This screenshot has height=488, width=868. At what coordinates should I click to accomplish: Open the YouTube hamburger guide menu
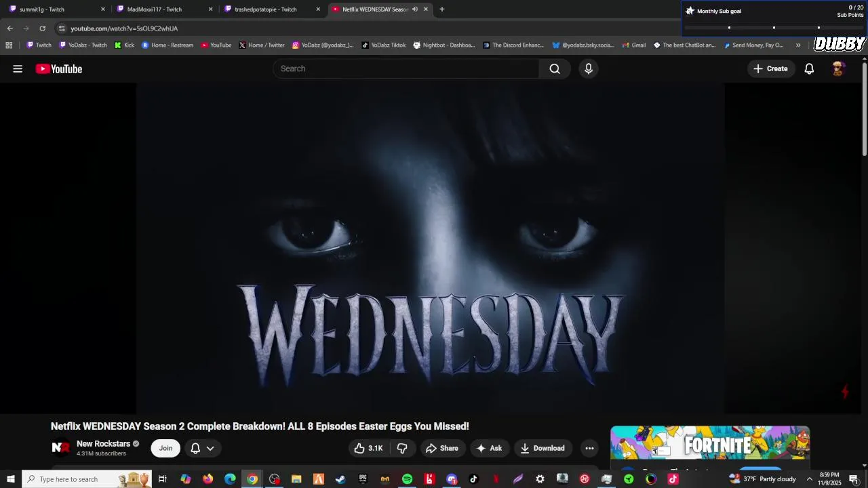[18, 68]
